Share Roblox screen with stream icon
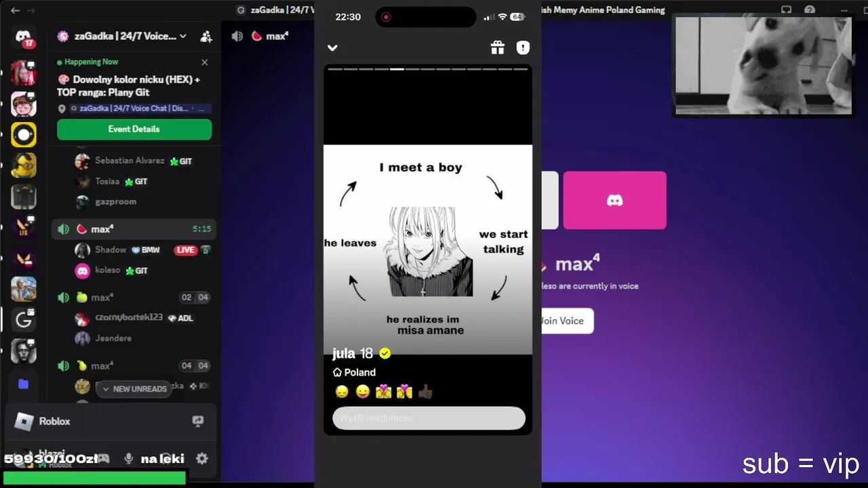The height and width of the screenshot is (488, 868). 198,422
